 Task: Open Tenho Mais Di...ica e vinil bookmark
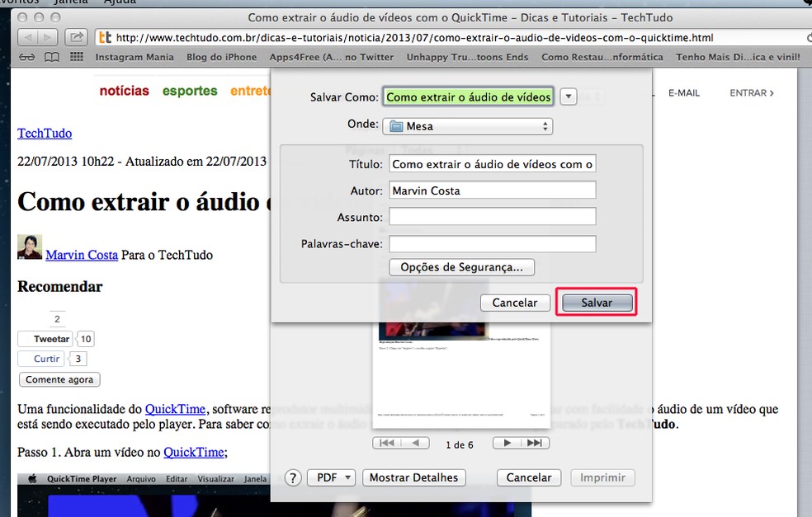coord(738,57)
